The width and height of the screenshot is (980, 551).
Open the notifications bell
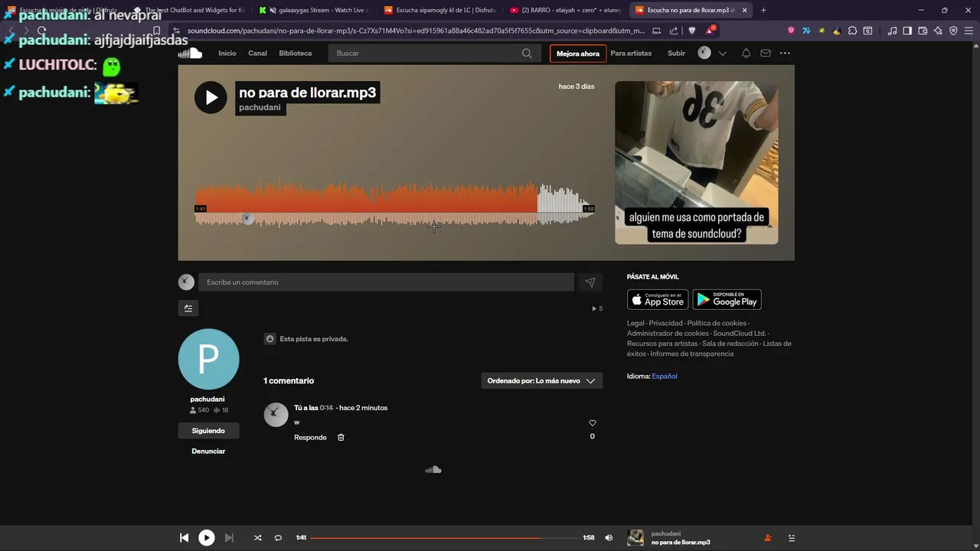tap(746, 54)
